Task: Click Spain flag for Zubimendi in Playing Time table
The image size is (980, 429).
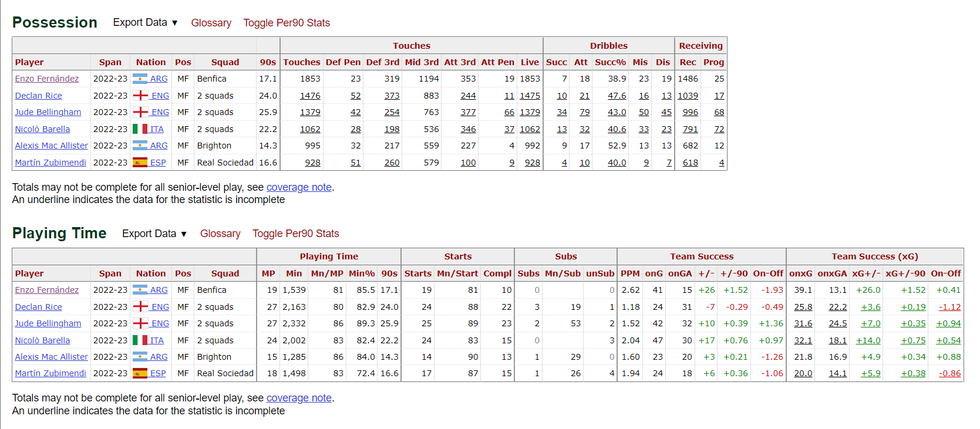Action: 140,373
